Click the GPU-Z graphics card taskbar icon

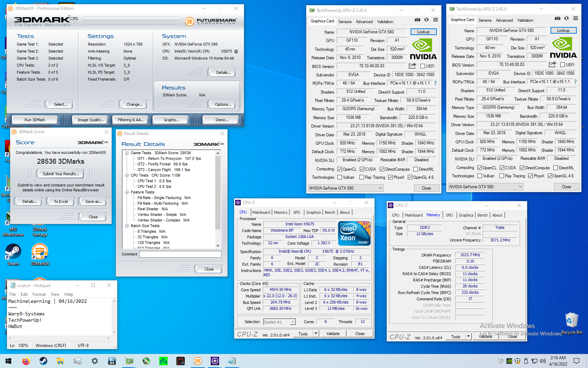pos(129,361)
